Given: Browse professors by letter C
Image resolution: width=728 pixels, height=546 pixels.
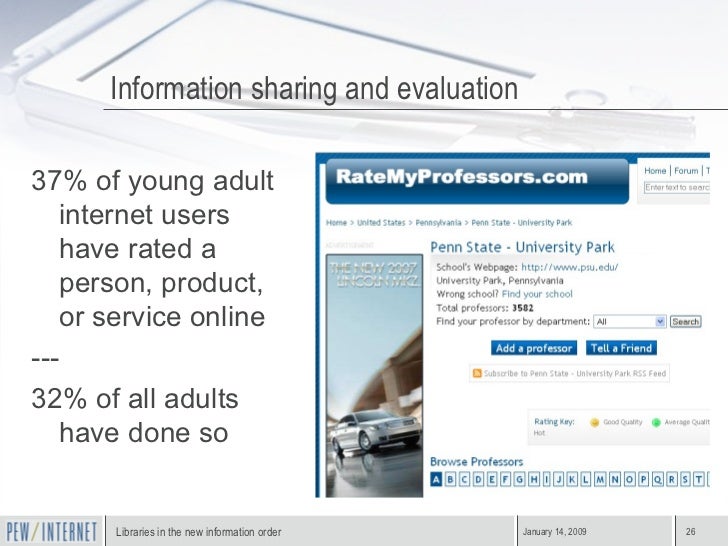Looking at the screenshot, I should [x=464, y=480].
